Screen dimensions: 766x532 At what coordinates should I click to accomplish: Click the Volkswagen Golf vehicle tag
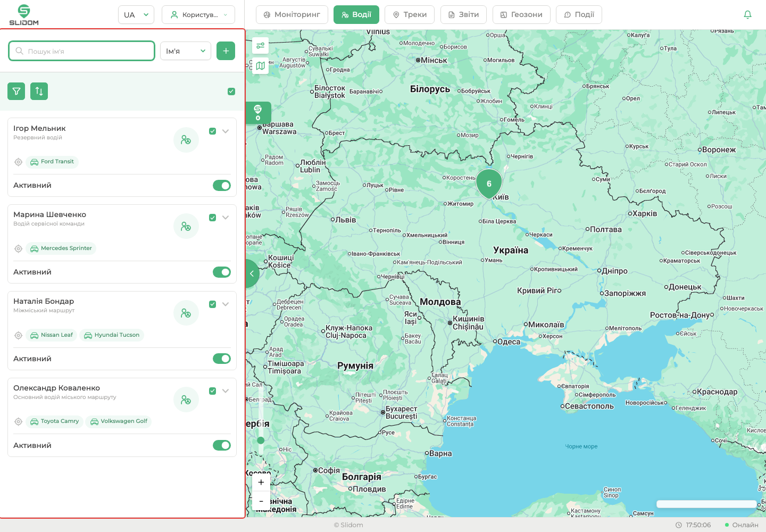[119, 421]
